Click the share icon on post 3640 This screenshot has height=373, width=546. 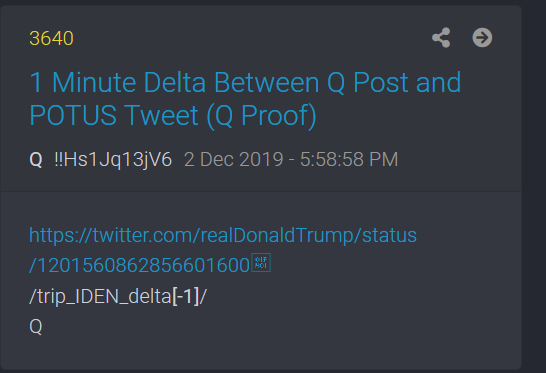(x=441, y=38)
